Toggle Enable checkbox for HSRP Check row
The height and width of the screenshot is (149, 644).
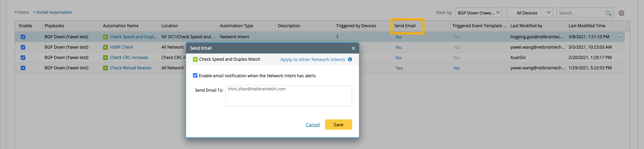pos(23,47)
